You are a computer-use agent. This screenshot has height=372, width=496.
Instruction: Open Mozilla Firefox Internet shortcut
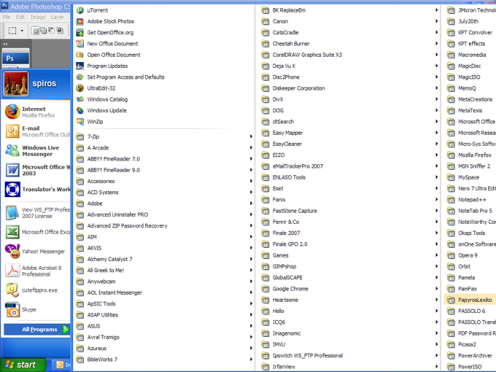(x=36, y=112)
